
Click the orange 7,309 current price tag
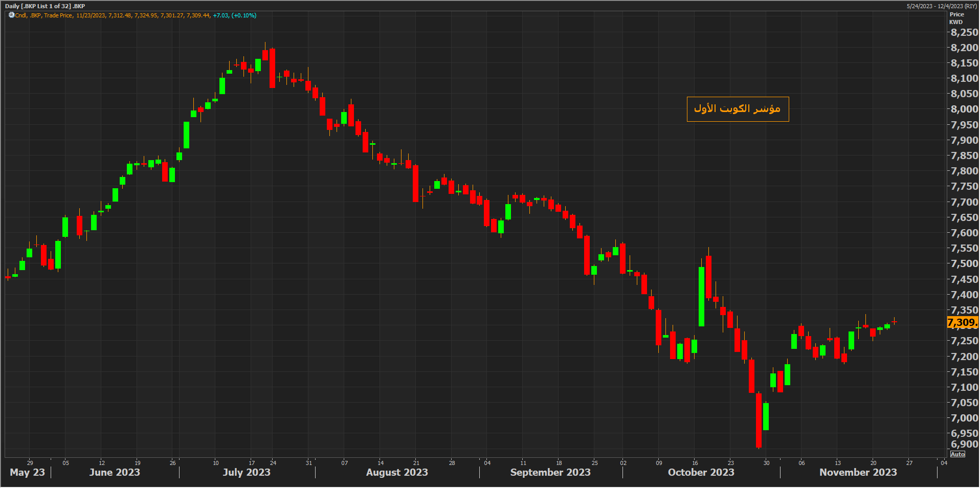pos(962,322)
